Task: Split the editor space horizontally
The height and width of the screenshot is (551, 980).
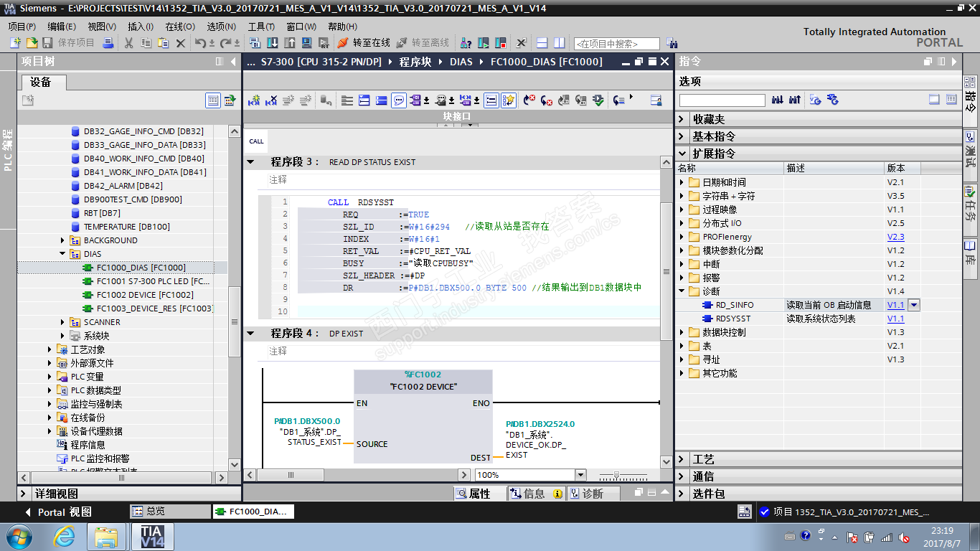Action: pyautogui.click(x=542, y=43)
